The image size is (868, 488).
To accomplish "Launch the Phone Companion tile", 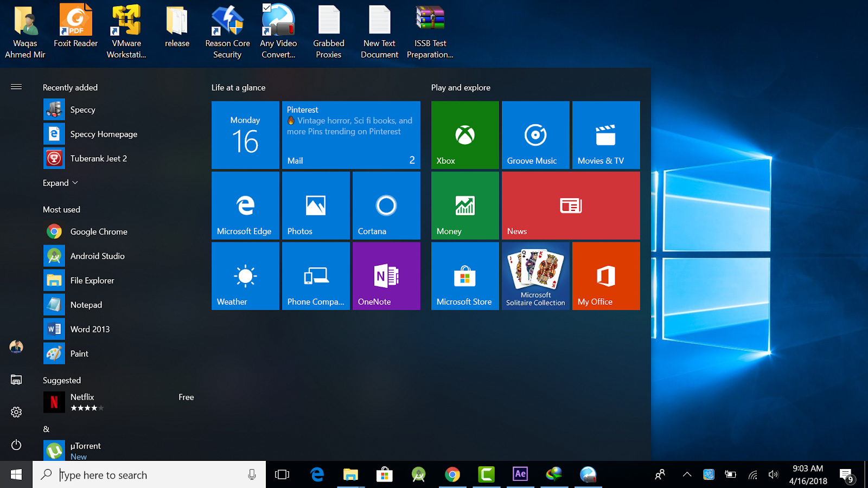I will point(316,276).
